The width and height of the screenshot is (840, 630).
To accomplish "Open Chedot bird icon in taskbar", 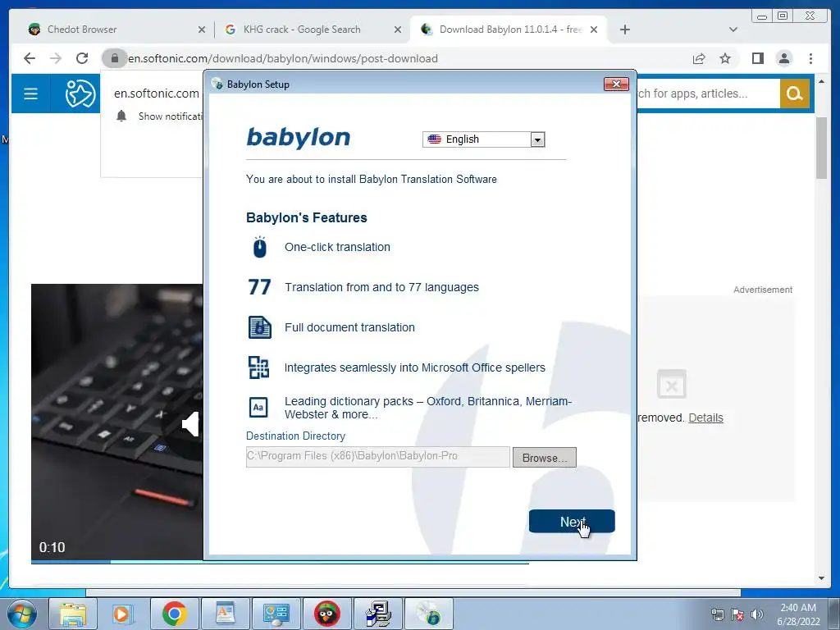I will point(326,614).
